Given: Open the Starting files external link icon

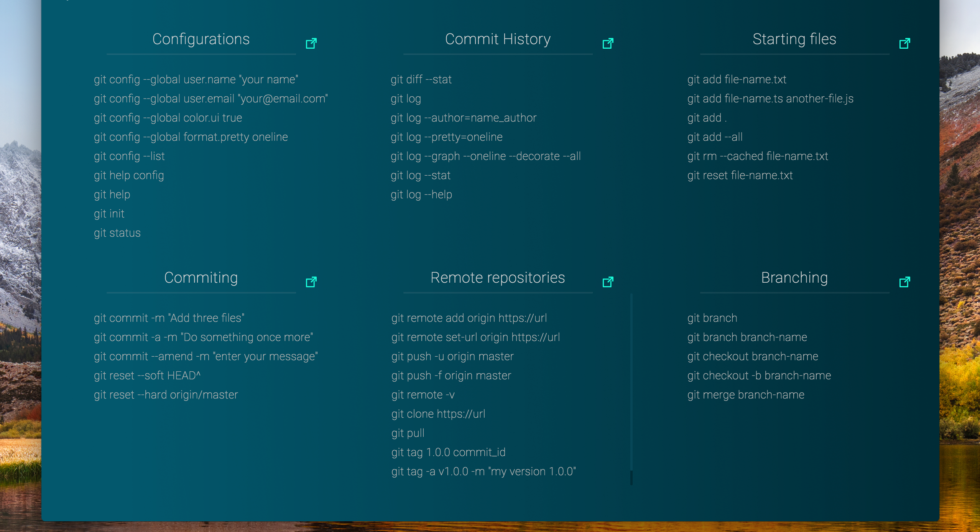Looking at the screenshot, I should 904,43.
